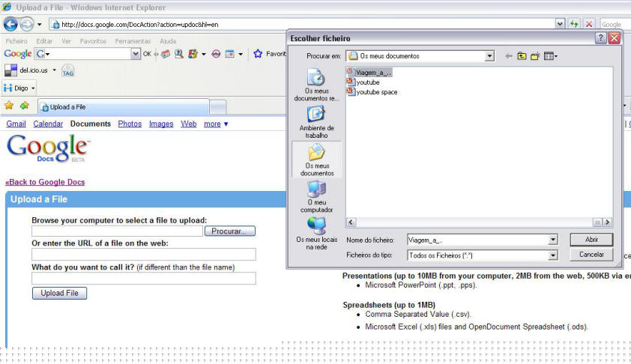This screenshot has height=364, width=631.
Task: Open the Calendar link
Action: (48, 124)
